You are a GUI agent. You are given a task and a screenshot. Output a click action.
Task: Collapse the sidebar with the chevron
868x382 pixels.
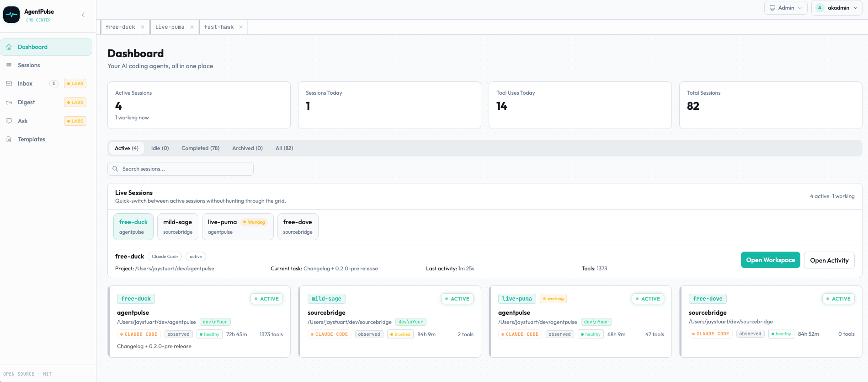(x=83, y=15)
